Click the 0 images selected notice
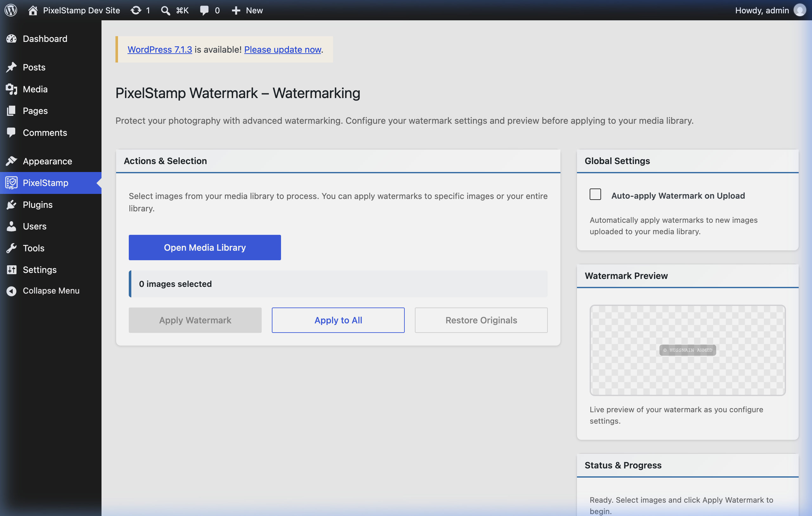The image size is (812, 516). (338, 284)
